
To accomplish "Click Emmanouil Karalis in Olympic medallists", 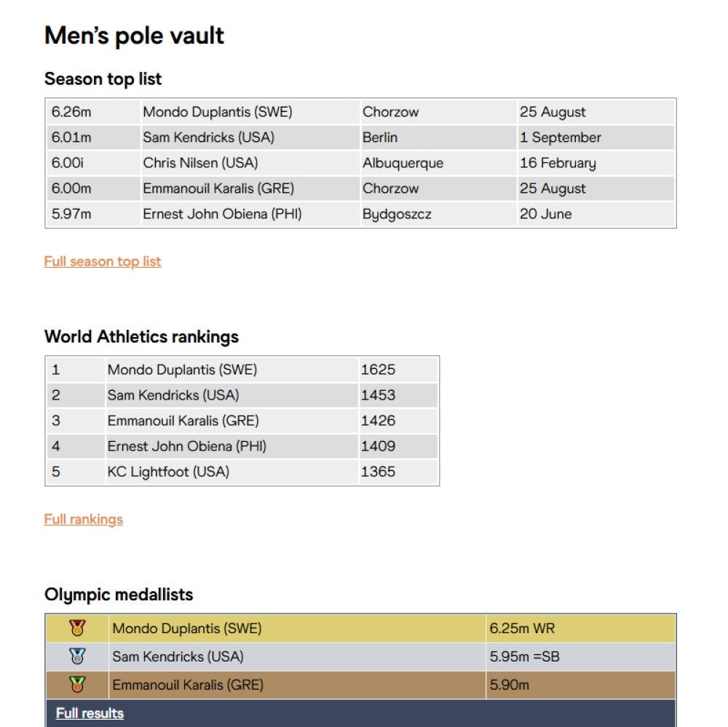I will coord(188,685).
